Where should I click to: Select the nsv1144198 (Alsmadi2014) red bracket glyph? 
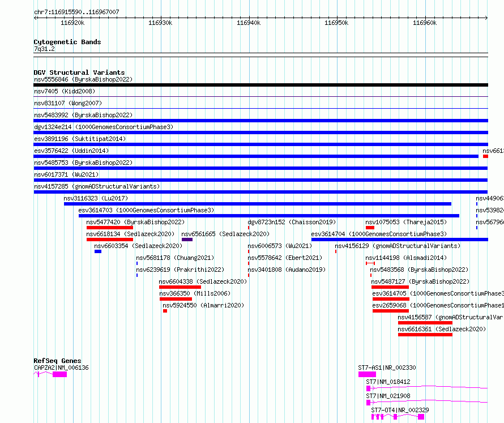370,263
